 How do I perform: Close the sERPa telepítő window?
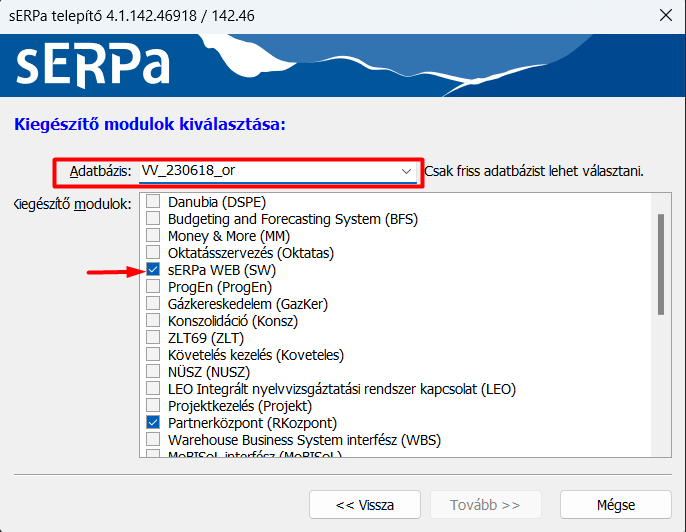pos(665,15)
